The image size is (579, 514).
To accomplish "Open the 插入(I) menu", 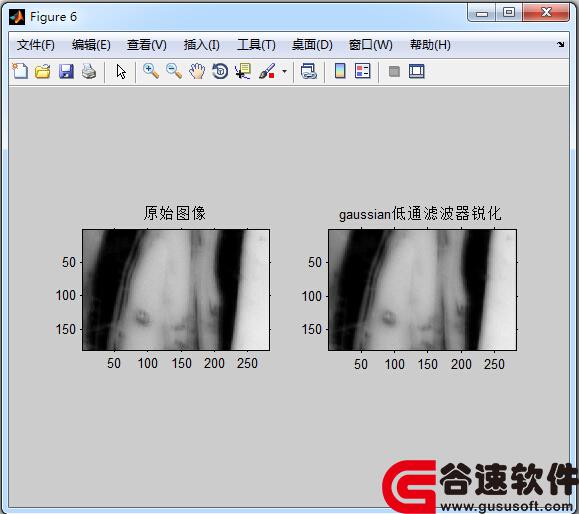I will pyautogui.click(x=202, y=45).
